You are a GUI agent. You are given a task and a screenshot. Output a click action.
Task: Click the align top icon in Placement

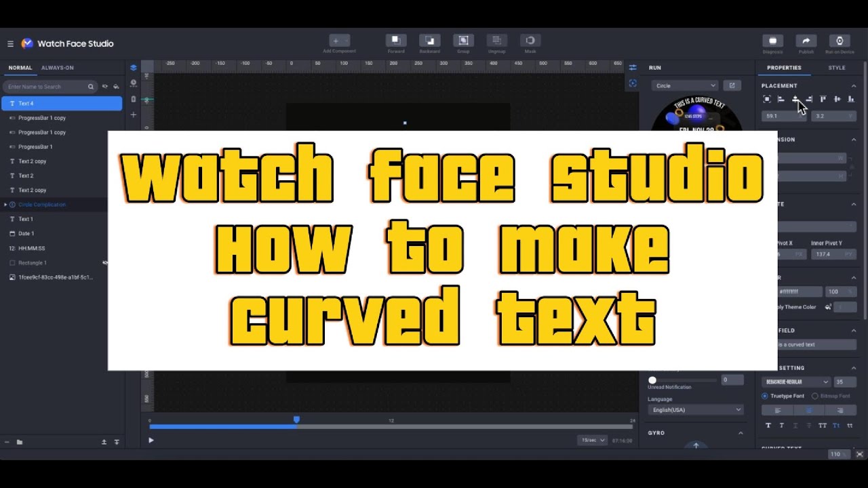823,99
